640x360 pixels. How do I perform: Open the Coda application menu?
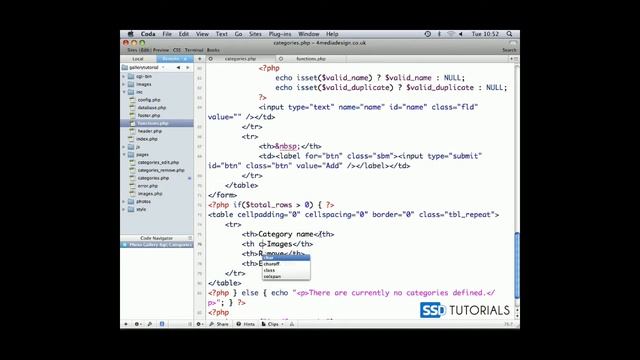148,34
